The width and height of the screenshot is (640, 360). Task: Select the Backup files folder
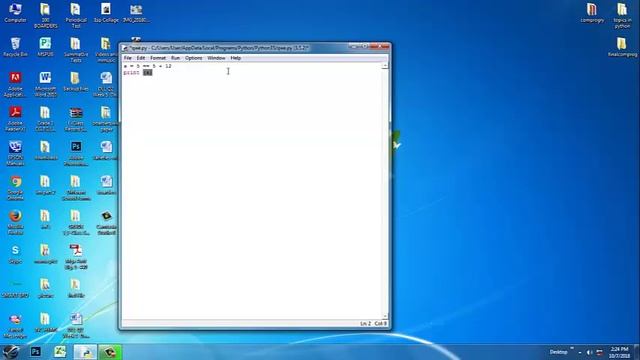(x=76, y=81)
